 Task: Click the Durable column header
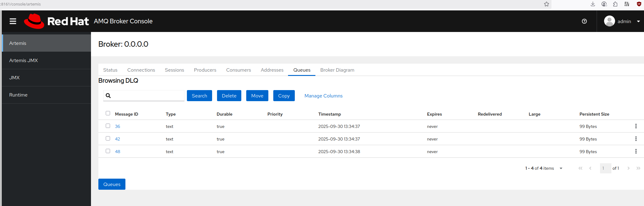click(224, 114)
